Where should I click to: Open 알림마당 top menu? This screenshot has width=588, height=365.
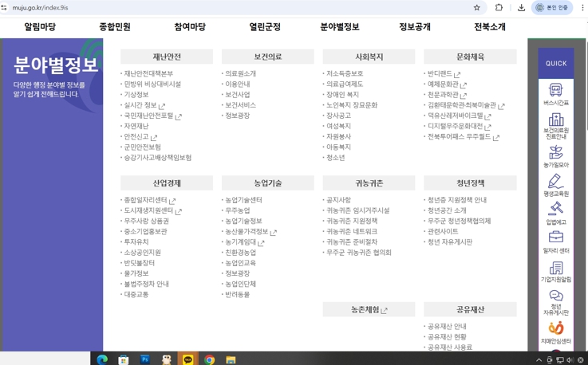(x=40, y=27)
